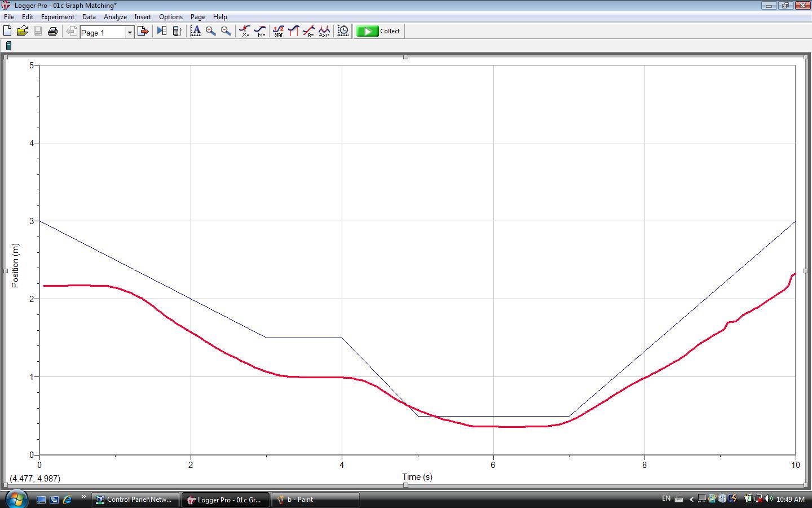Show Statistics for the graph

pyautogui.click(x=279, y=31)
